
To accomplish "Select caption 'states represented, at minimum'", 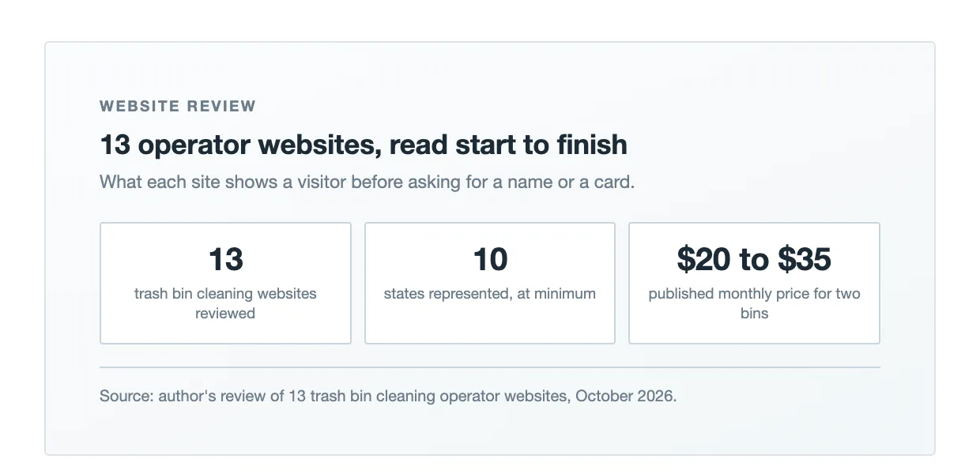I will click(x=490, y=294).
